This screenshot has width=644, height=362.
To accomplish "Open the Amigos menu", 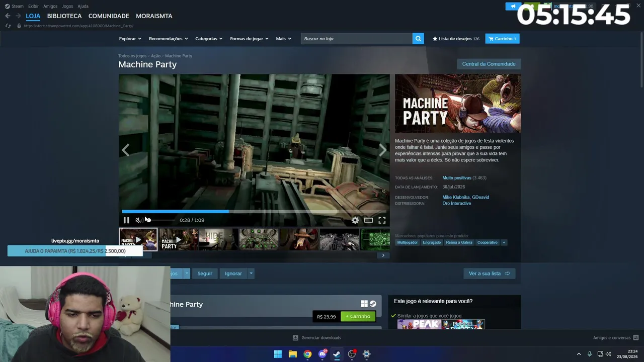I will (50, 6).
